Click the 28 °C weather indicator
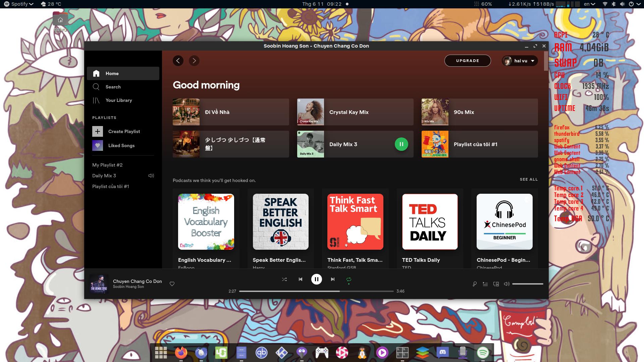The width and height of the screenshot is (644, 362). coord(51,4)
